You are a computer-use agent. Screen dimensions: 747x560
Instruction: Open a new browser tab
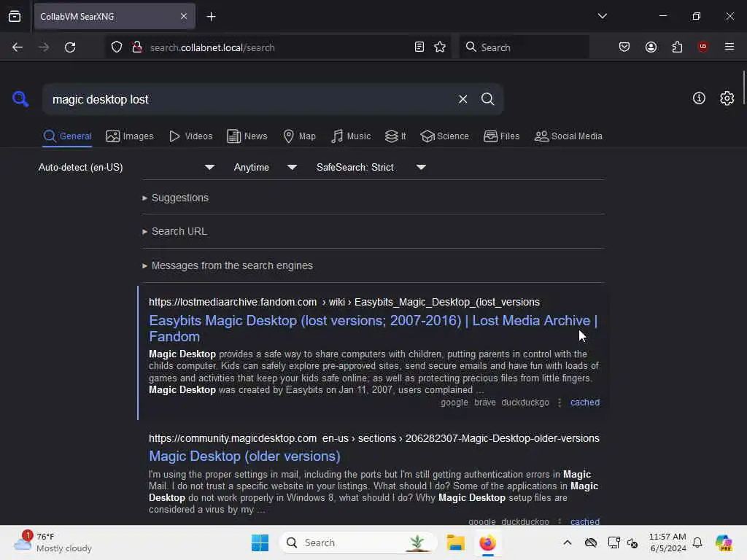pyautogui.click(x=211, y=17)
